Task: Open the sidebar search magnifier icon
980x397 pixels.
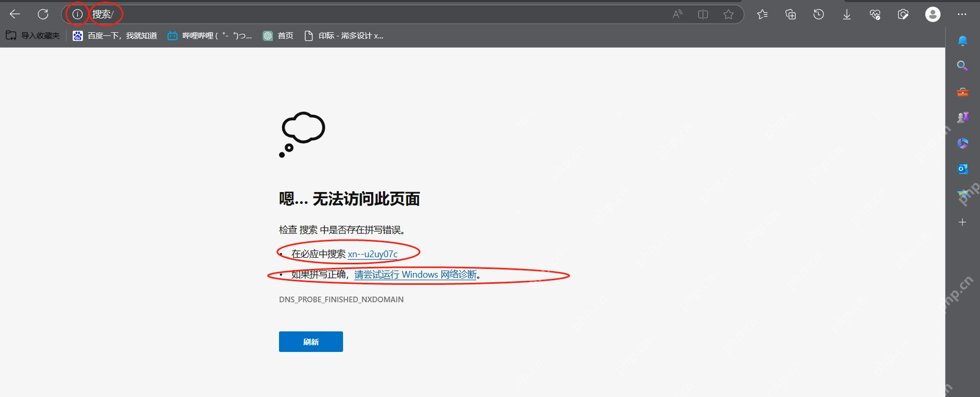Action: point(962,66)
